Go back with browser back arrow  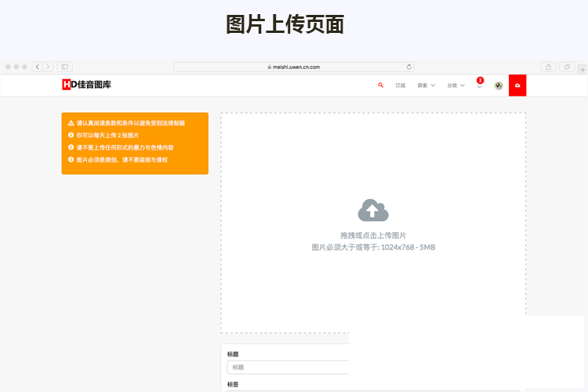coord(37,67)
